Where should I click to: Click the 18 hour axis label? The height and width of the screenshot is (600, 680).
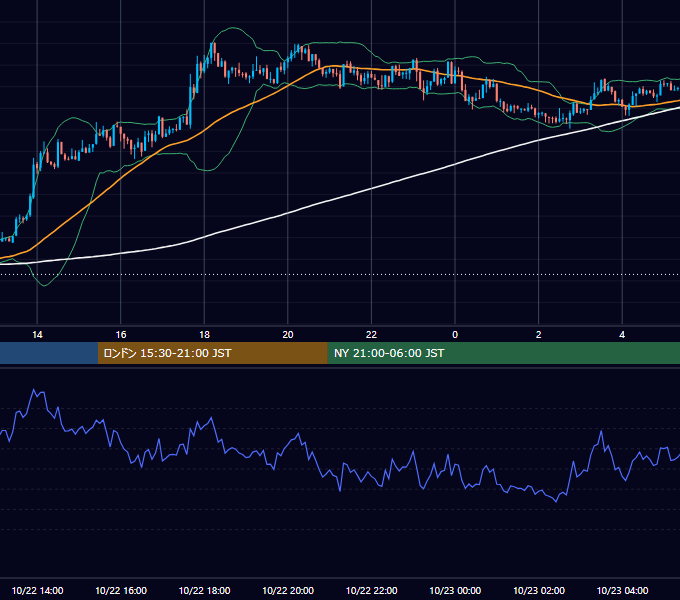[x=204, y=335]
